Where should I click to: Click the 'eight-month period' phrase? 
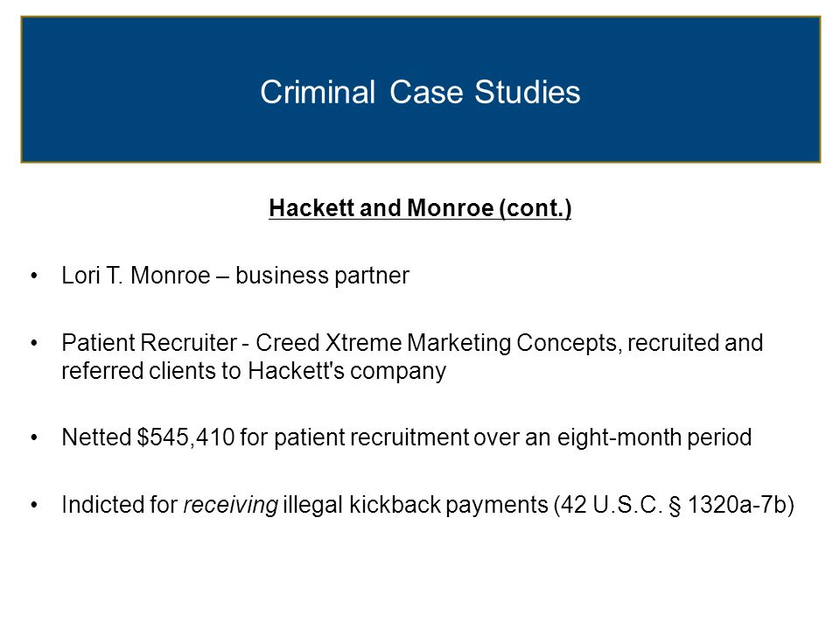(654, 437)
